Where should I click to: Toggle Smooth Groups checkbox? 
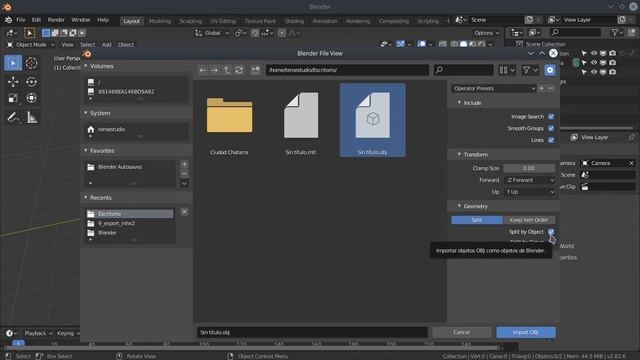551,128
